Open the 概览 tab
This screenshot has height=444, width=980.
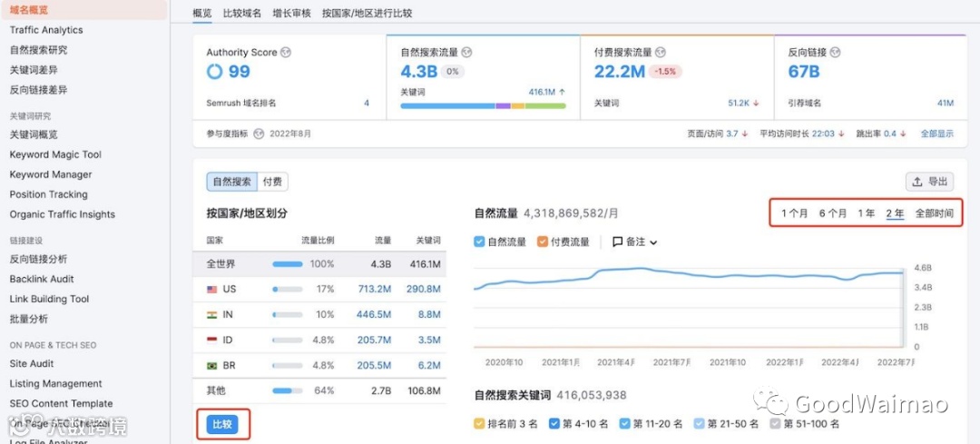click(x=201, y=13)
